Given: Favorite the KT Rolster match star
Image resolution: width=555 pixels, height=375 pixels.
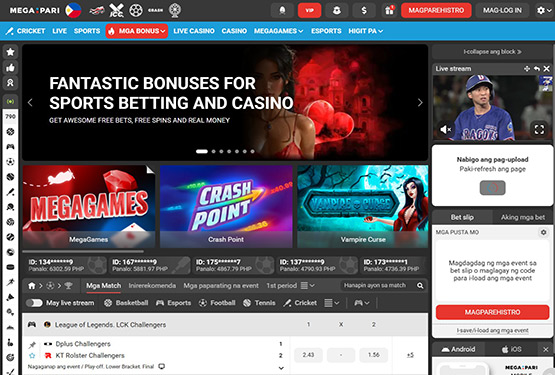Looking at the screenshot, I should point(32,356).
